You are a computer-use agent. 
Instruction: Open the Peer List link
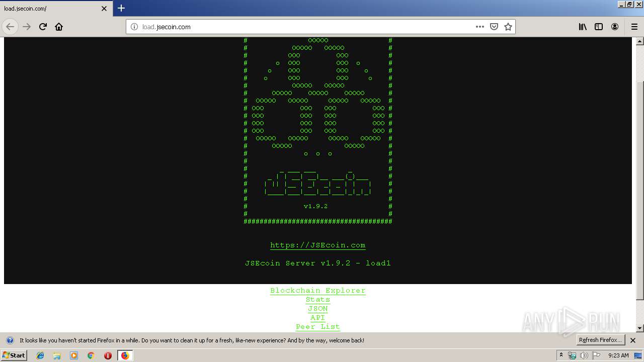(x=318, y=327)
